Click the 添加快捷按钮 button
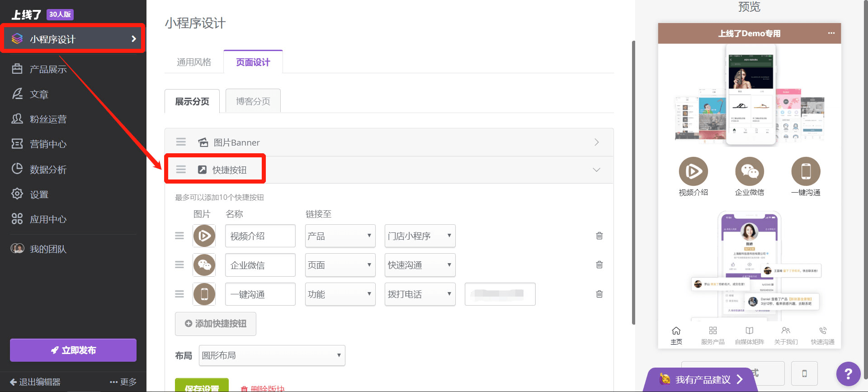868x392 pixels. click(216, 324)
